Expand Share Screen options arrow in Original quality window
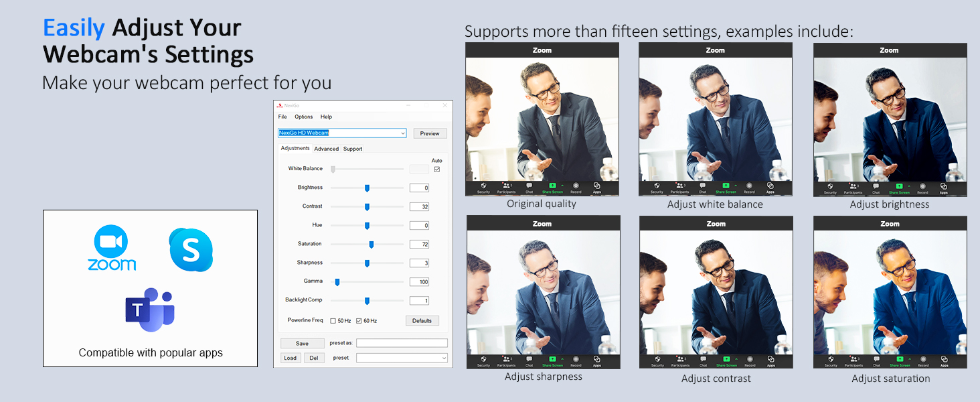The image size is (980, 402). (x=562, y=184)
